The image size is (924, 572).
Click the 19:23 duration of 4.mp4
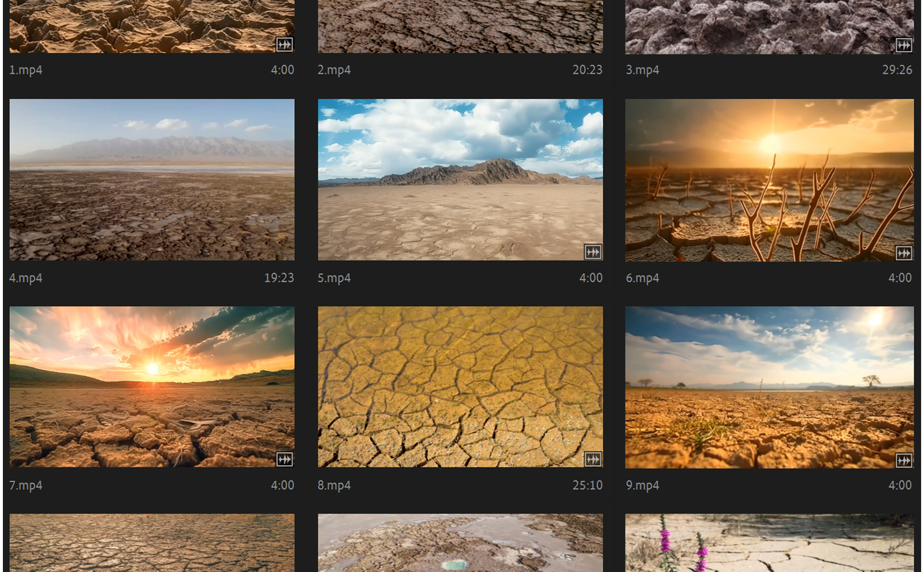pyautogui.click(x=279, y=278)
